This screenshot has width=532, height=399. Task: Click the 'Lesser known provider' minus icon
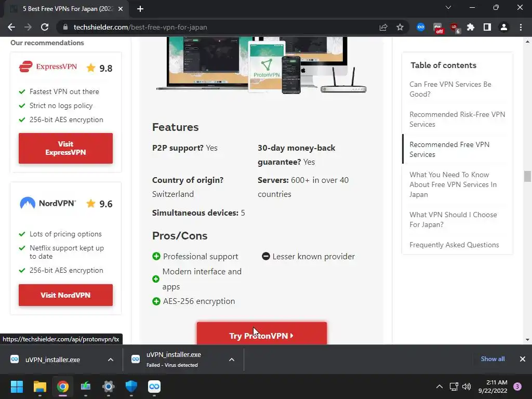(x=265, y=256)
